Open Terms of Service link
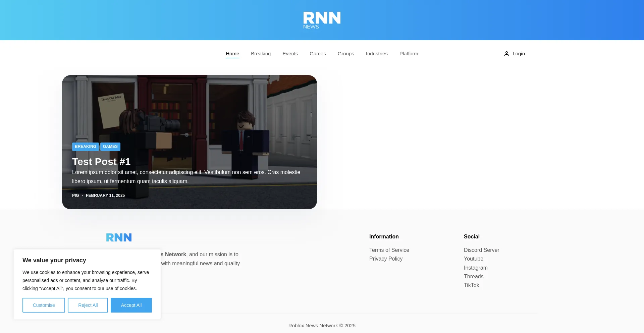Image resolution: width=644 pixels, height=333 pixels. point(389,250)
